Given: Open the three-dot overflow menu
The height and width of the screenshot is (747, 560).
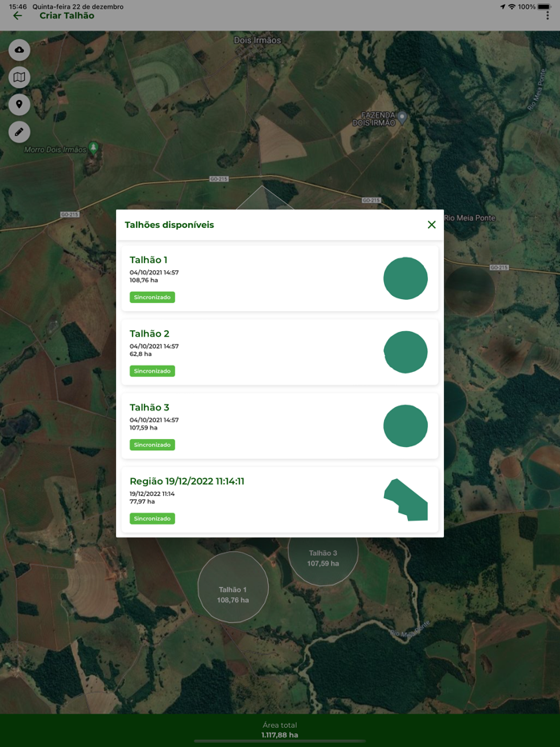Looking at the screenshot, I should pos(547,16).
